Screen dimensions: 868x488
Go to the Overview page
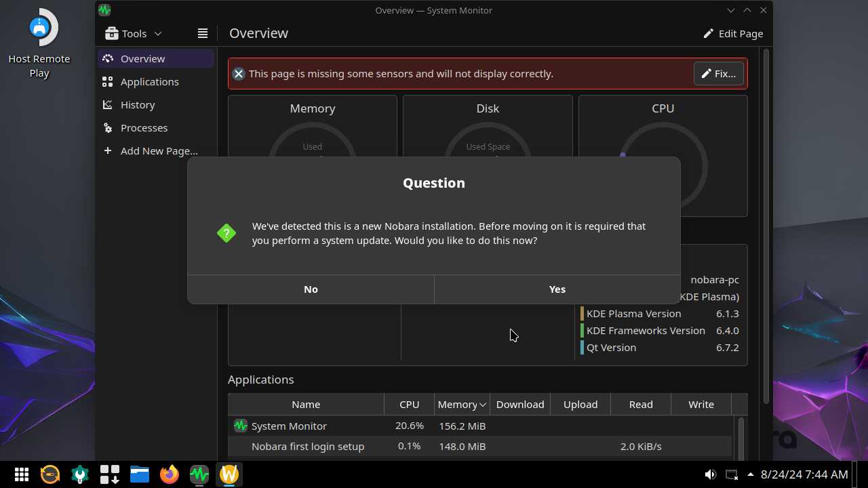[x=156, y=59]
